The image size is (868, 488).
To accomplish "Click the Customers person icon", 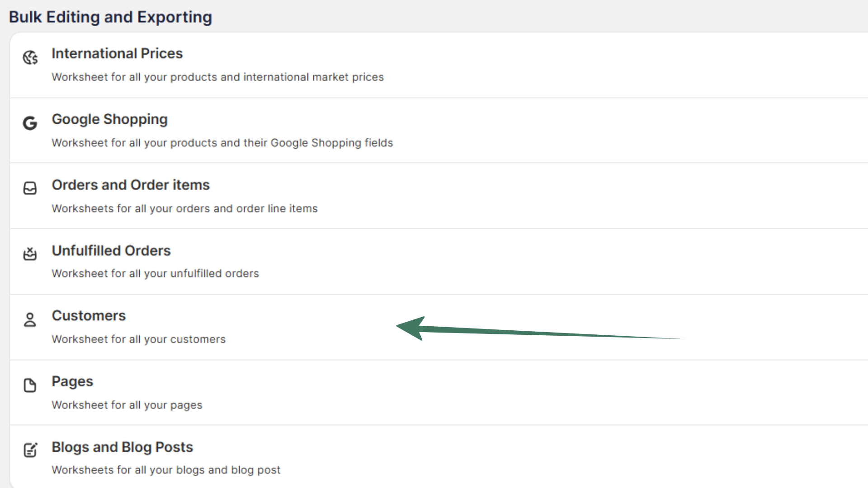I will (30, 319).
